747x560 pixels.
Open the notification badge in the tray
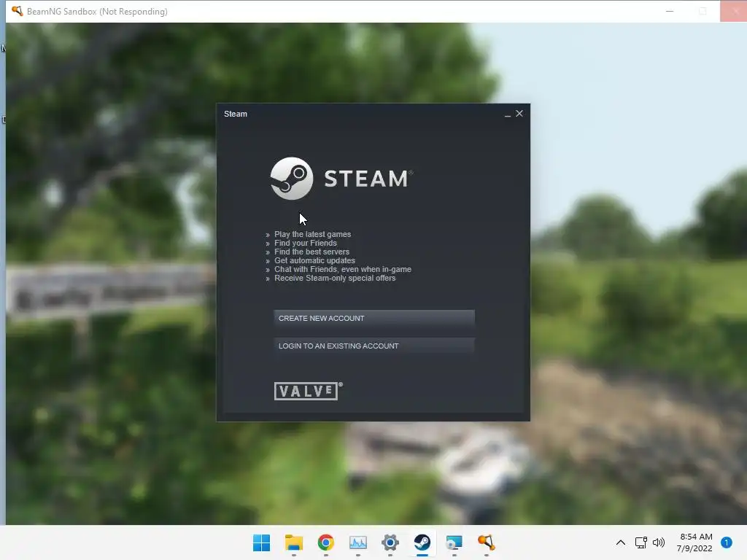727,542
